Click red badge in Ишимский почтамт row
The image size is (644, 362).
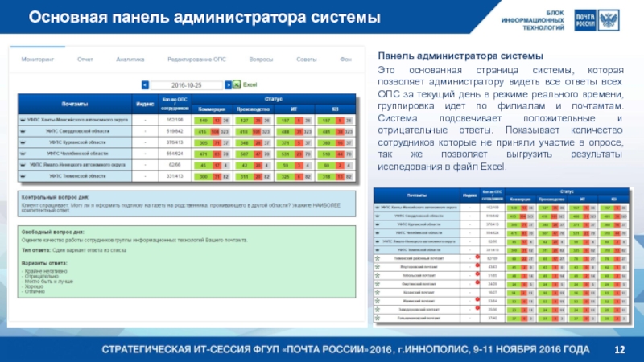tap(477, 299)
